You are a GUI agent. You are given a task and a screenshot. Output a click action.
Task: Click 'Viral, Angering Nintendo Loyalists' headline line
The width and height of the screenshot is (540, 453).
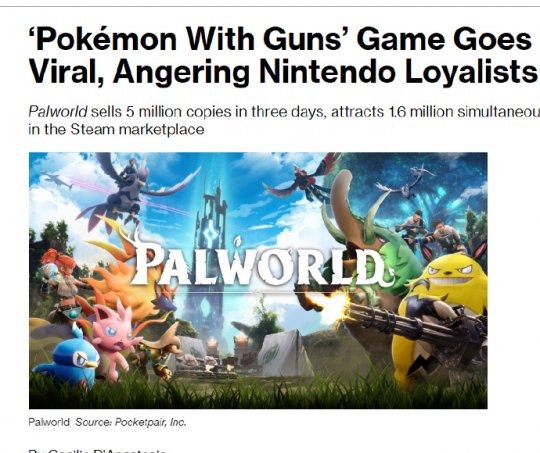pyautogui.click(x=283, y=72)
